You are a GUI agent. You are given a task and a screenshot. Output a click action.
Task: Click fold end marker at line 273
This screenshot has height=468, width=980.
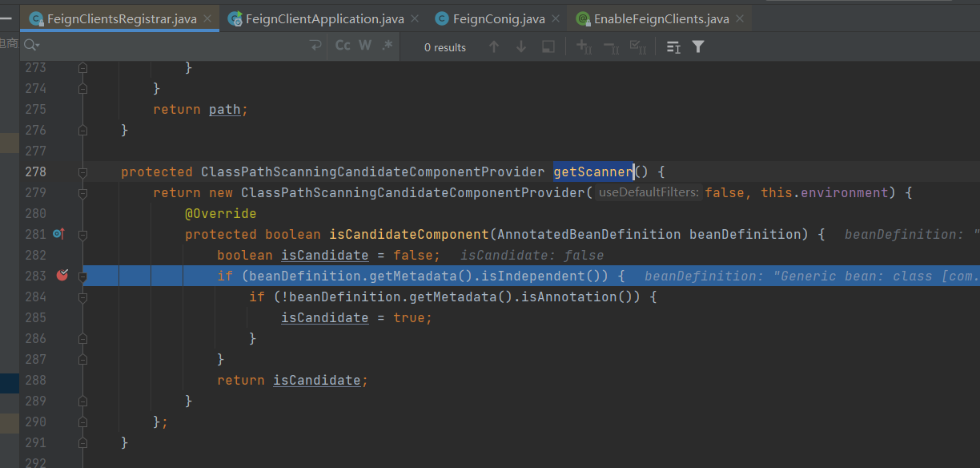[x=82, y=67]
